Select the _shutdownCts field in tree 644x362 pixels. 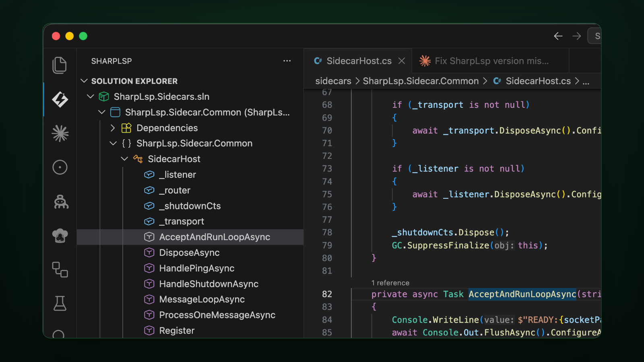pos(190,206)
